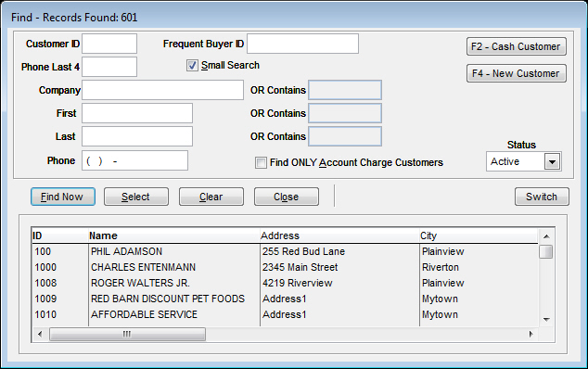Click the results list scroll up arrow

coord(546,236)
